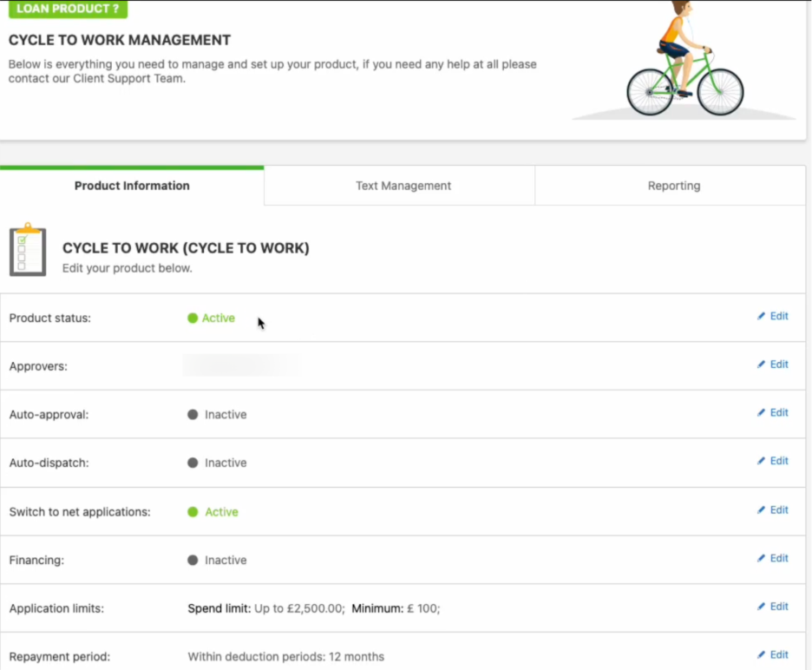Edit the Auto-approval setting
Viewport: 812px width, 670px height.
coord(772,413)
